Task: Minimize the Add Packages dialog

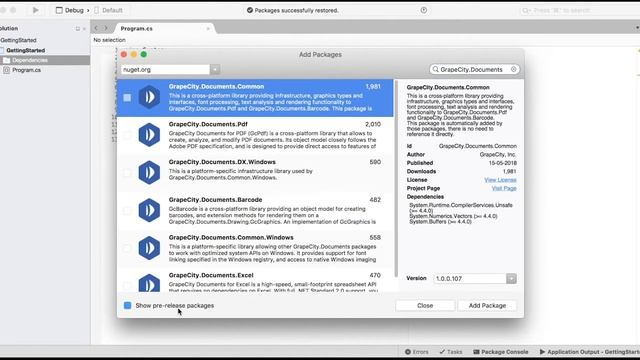Action: click(134, 54)
